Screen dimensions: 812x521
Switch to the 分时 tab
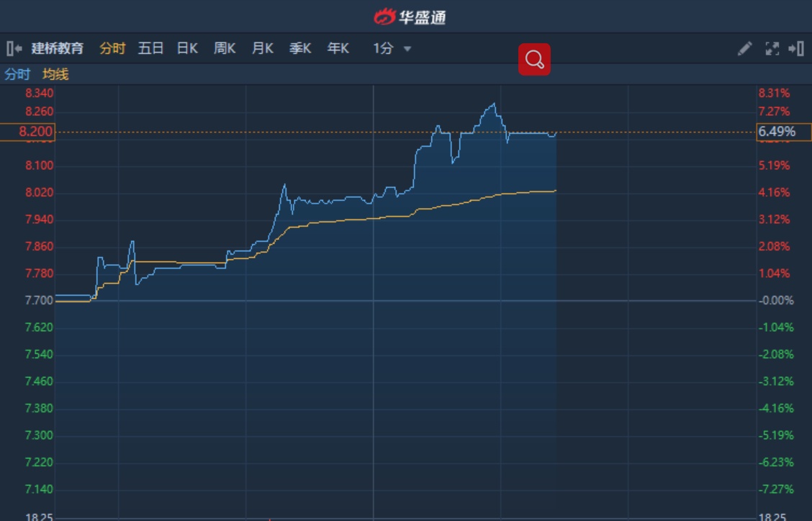(112, 49)
